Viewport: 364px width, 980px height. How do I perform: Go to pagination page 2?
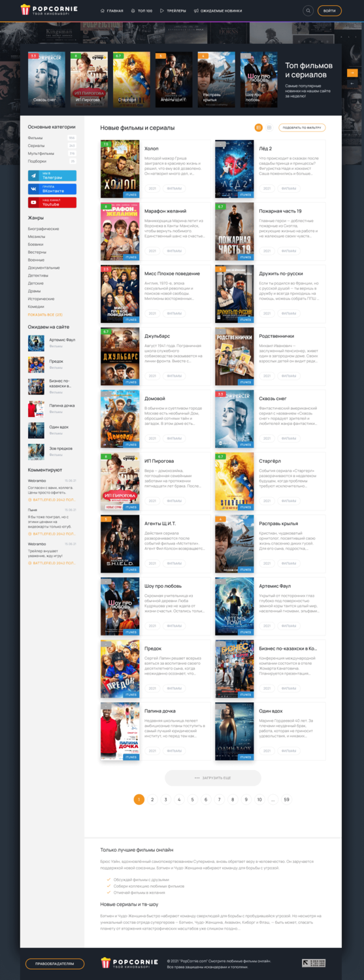coord(152,800)
